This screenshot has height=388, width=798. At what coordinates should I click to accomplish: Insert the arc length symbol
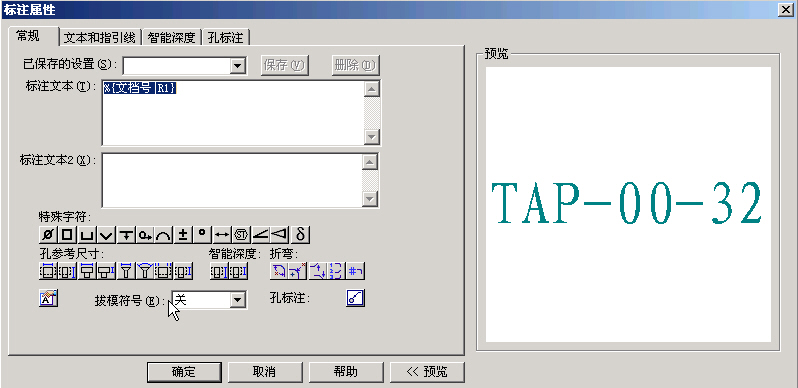pos(164,235)
